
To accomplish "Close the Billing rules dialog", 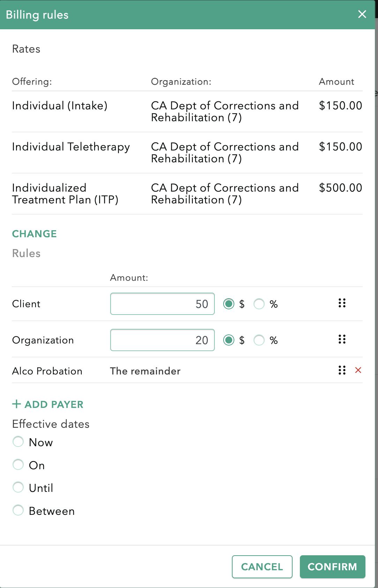I will click(x=362, y=14).
